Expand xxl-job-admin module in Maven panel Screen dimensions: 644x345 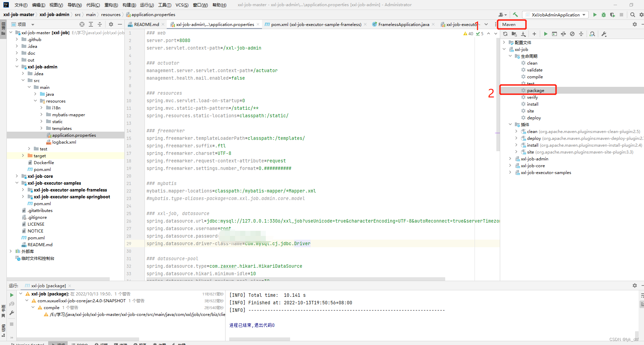(510, 159)
